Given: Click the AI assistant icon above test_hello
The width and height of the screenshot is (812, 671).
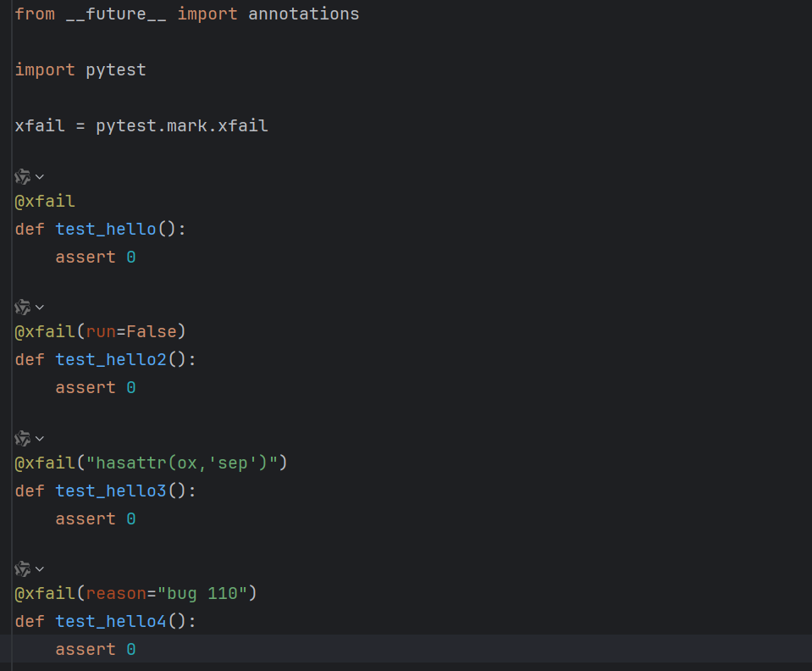Looking at the screenshot, I should [22, 177].
